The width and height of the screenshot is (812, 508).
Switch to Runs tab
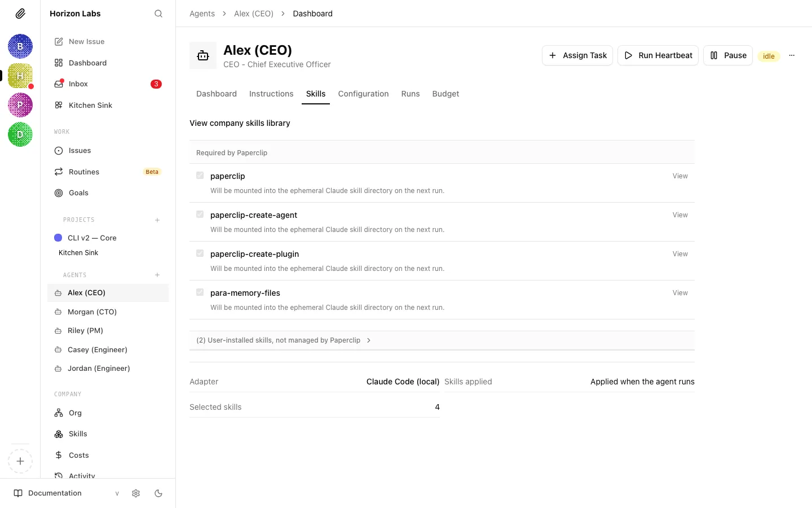point(411,94)
